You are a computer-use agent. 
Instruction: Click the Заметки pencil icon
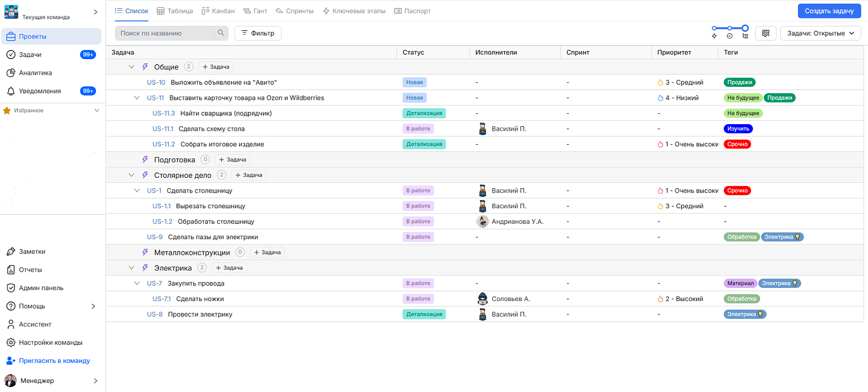pos(11,252)
